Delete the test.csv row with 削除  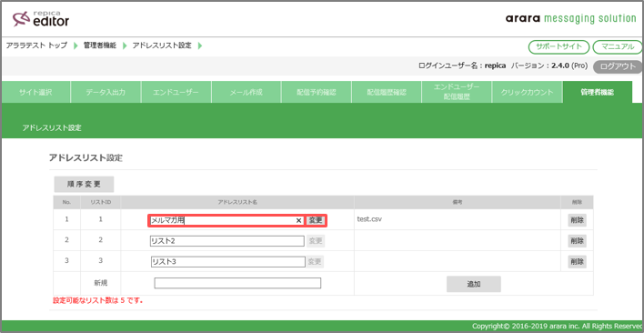coord(577,219)
